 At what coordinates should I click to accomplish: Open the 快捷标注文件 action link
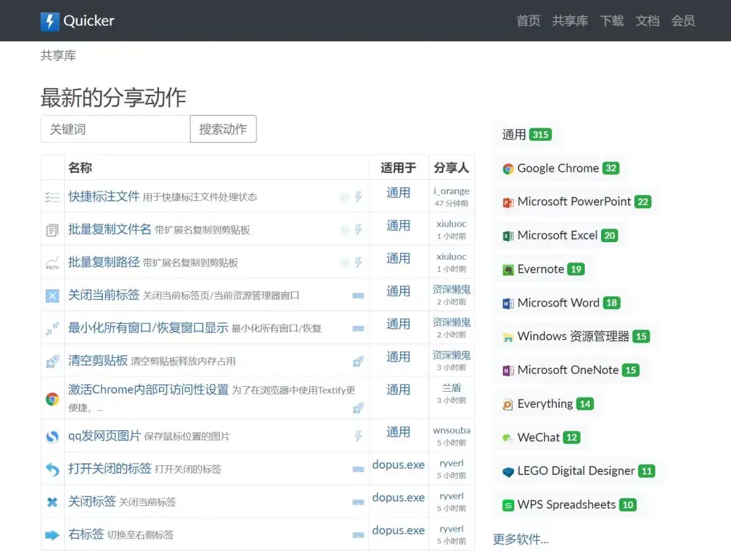pyautogui.click(x=104, y=197)
